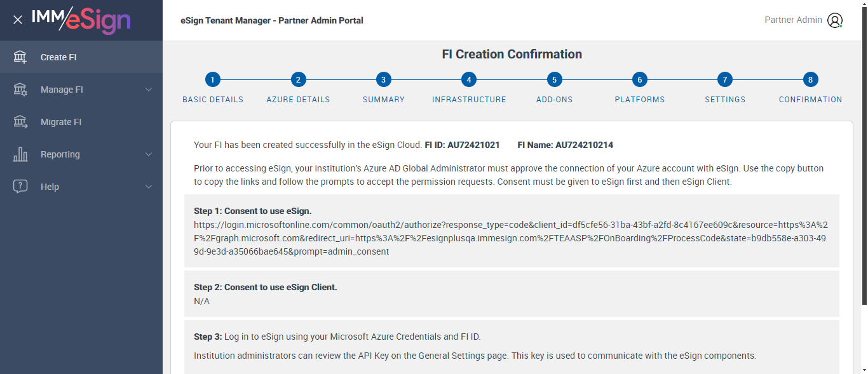The width and height of the screenshot is (868, 374).
Task: Expand the Manage FI submenu chevron
Action: tap(149, 90)
